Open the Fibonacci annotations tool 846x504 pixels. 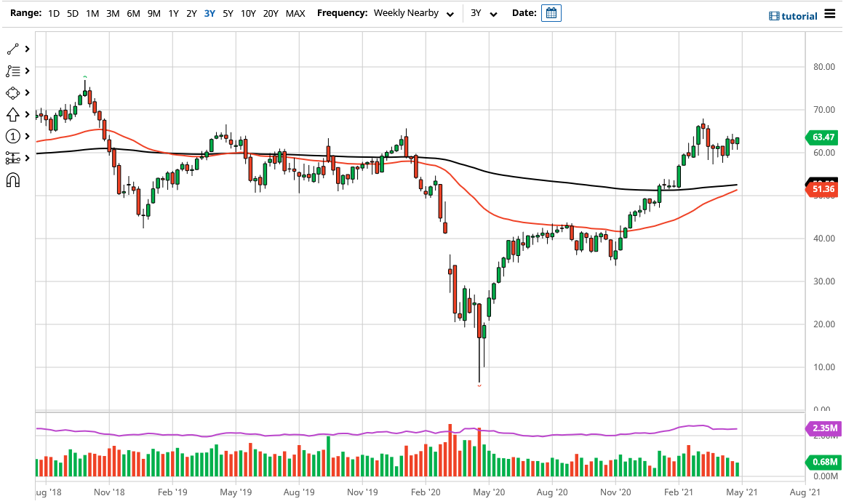[x=13, y=71]
